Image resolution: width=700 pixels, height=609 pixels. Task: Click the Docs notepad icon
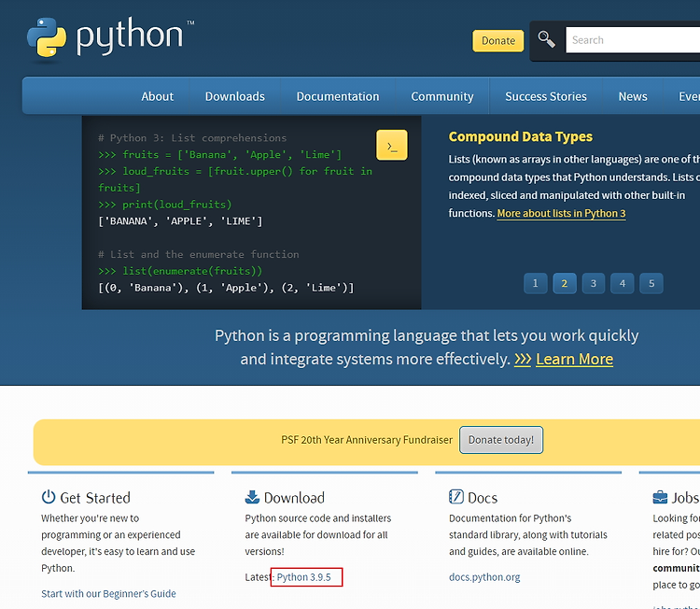tap(455, 496)
